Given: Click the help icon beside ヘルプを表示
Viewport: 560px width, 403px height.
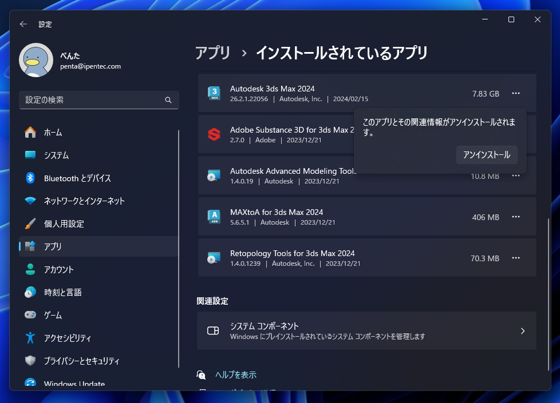Looking at the screenshot, I should 201,375.
